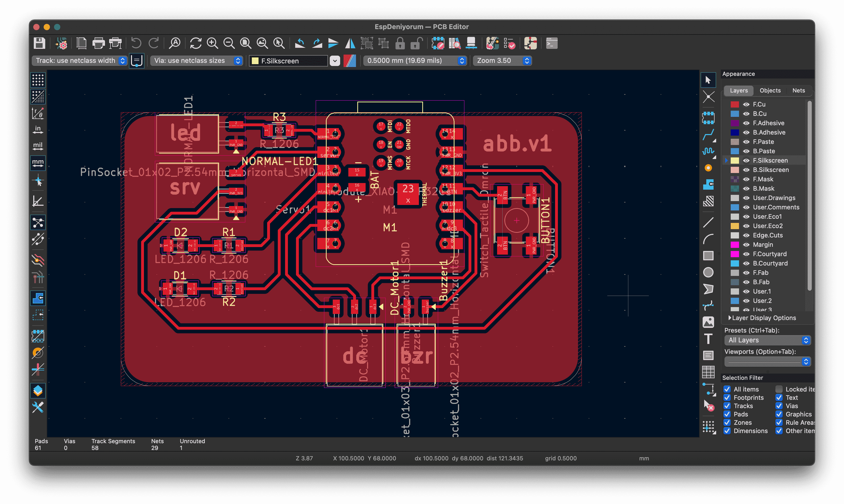Click the F.Cu red color swatch
Screen dimensions: 844x504
pos(735,105)
